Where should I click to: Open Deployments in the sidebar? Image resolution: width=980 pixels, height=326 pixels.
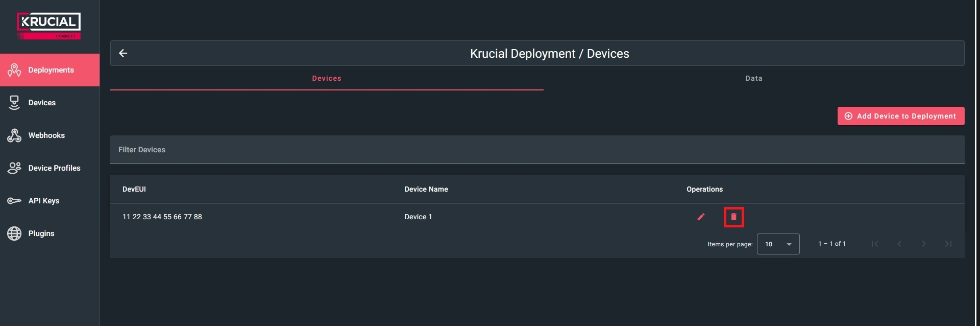coord(50,70)
